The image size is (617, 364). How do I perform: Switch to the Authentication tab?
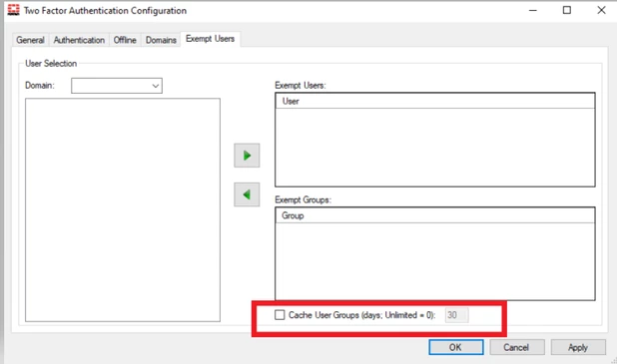click(79, 40)
